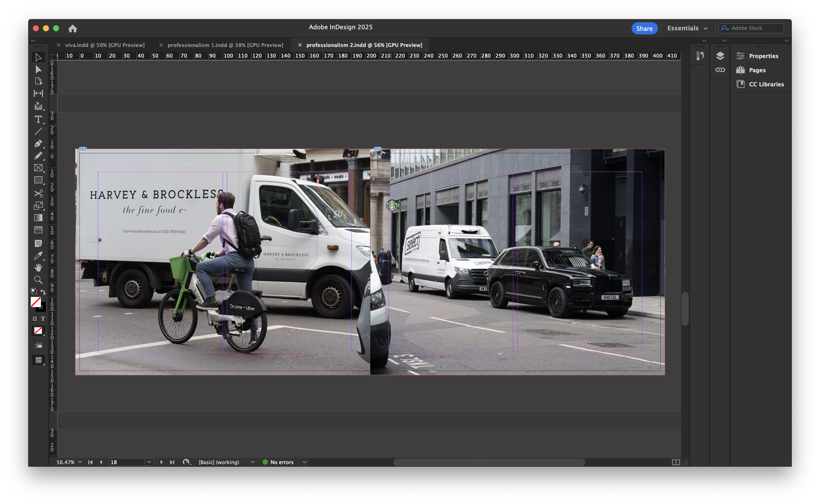
Task: Go to the home screen icon
Action: pyautogui.click(x=73, y=29)
